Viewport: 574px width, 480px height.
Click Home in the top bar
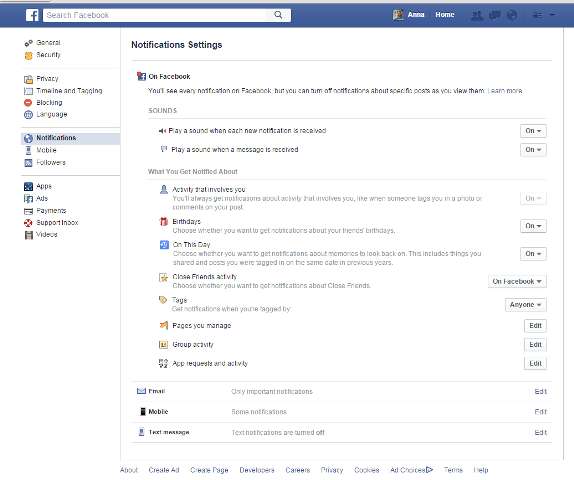tap(445, 15)
